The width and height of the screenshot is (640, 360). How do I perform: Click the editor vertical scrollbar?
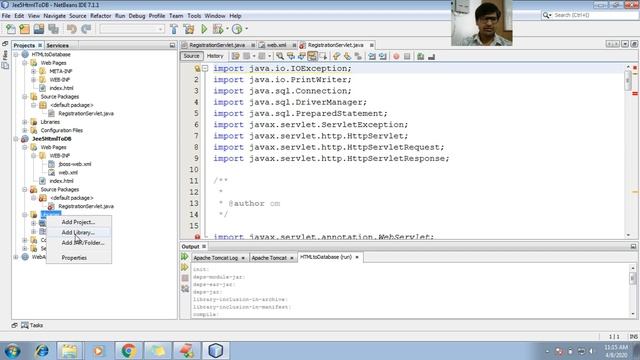pos(628,151)
